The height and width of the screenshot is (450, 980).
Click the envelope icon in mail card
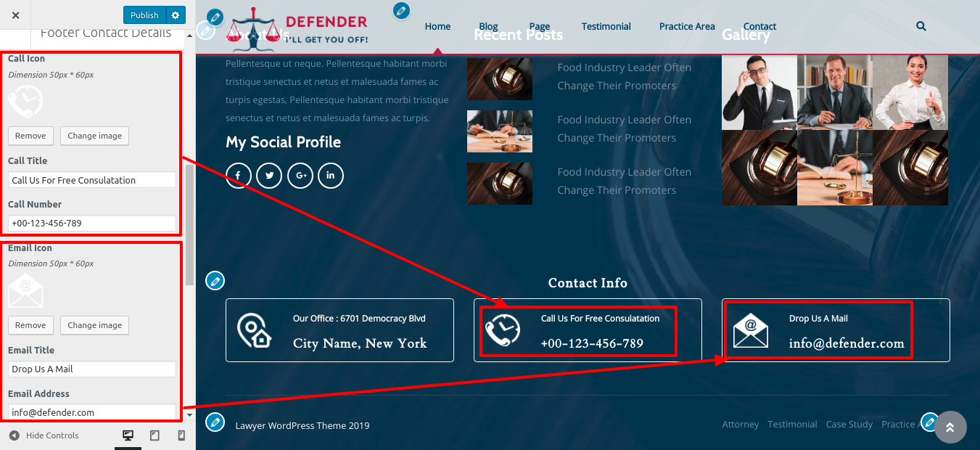pyautogui.click(x=751, y=330)
